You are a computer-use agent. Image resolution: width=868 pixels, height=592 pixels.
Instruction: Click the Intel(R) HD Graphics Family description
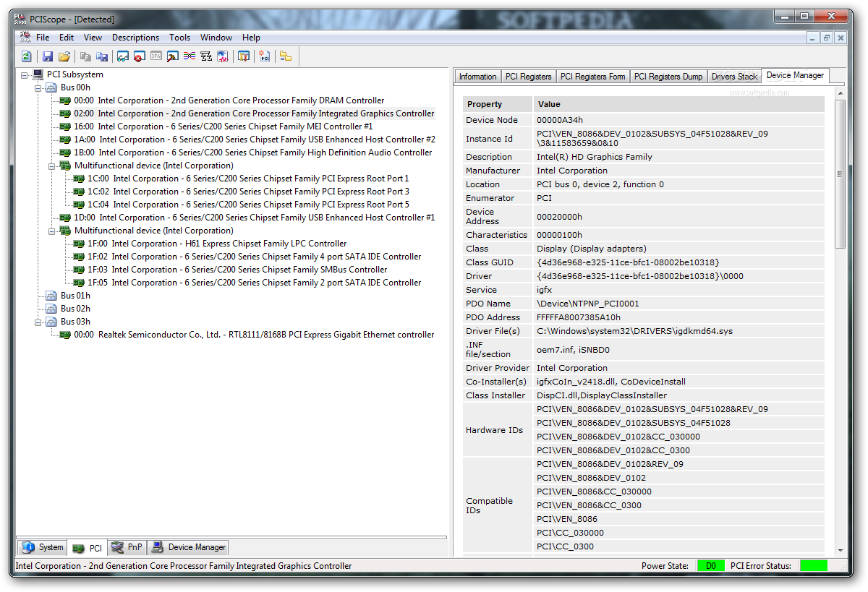click(x=595, y=157)
